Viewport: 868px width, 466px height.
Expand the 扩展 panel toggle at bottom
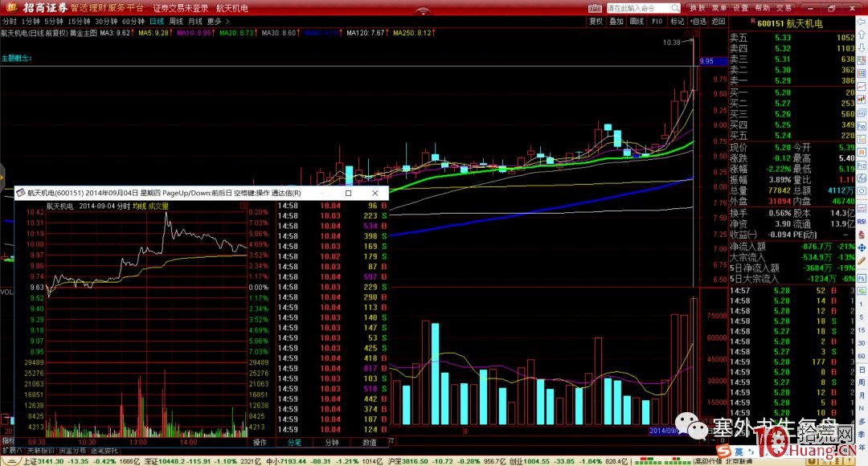[11, 451]
